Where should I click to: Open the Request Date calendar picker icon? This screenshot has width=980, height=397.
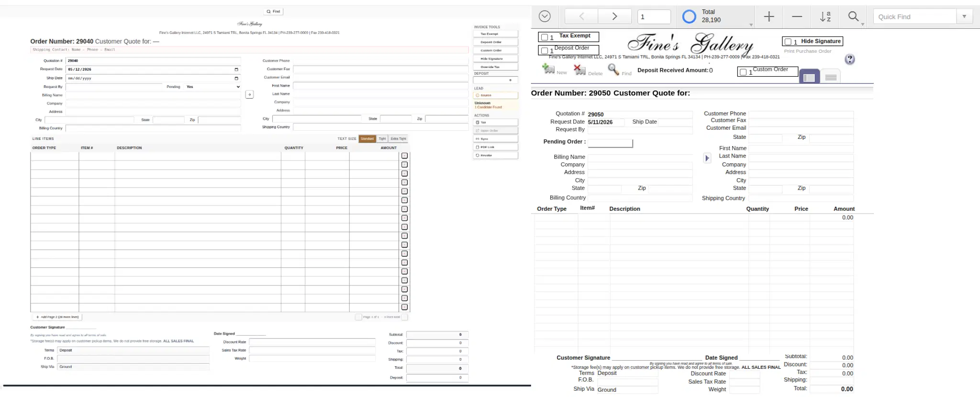pos(236,69)
